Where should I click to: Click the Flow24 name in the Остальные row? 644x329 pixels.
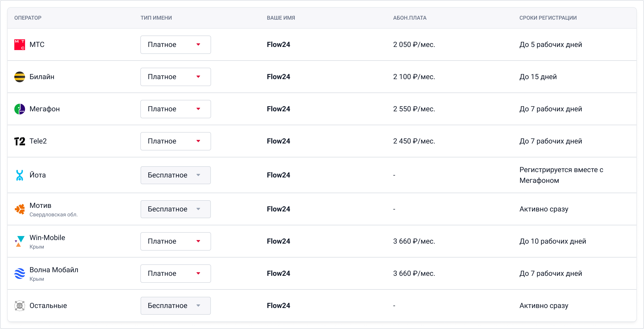tap(278, 306)
